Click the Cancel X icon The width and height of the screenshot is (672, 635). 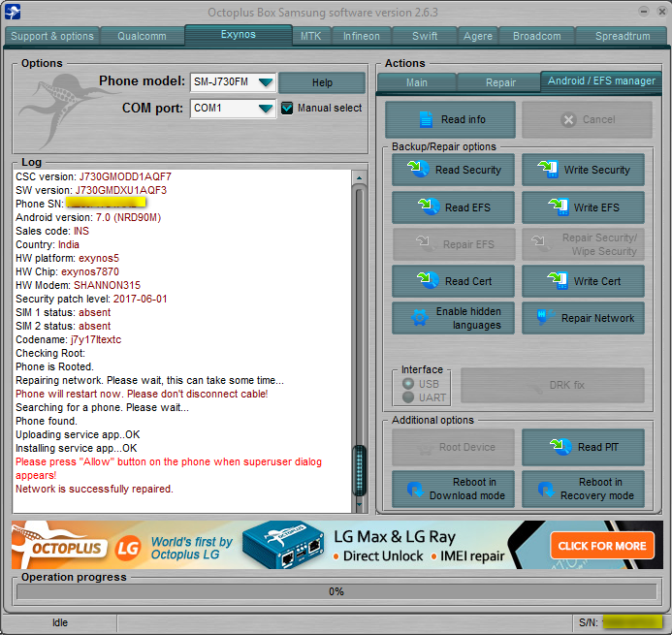tap(568, 119)
